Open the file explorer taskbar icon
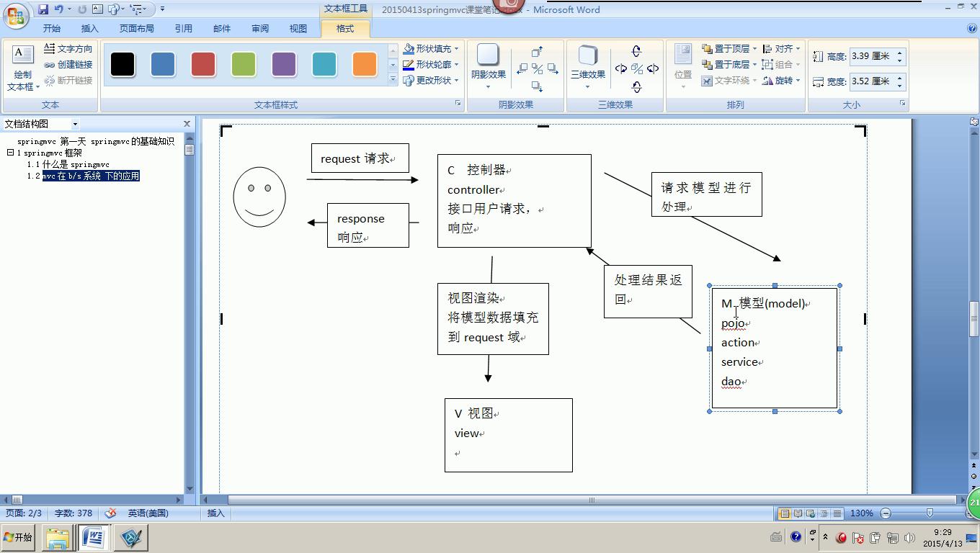The image size is (980, 553). [58, 538]
